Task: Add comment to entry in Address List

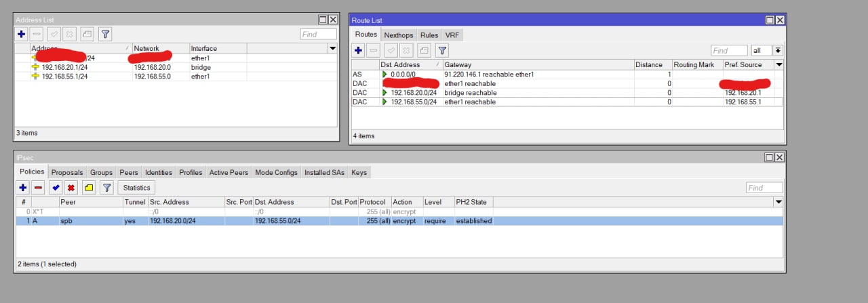Action: click(x=87, y=34)
